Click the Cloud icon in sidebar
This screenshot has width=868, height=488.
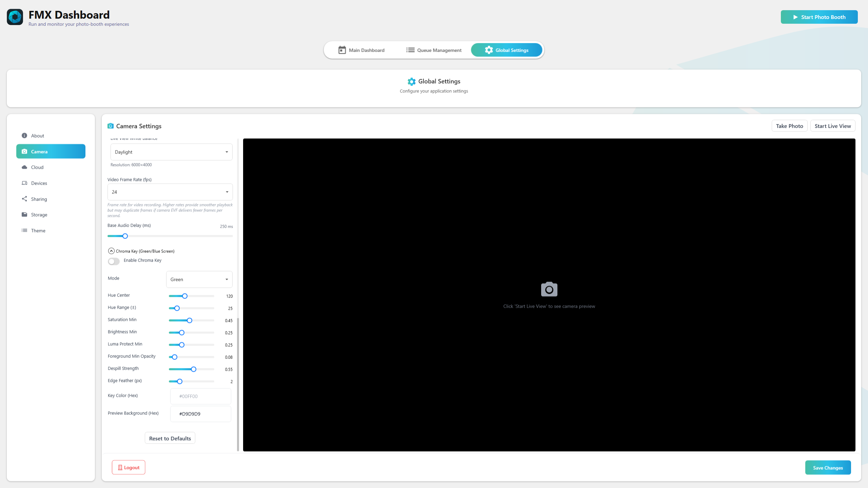point(24,167)
